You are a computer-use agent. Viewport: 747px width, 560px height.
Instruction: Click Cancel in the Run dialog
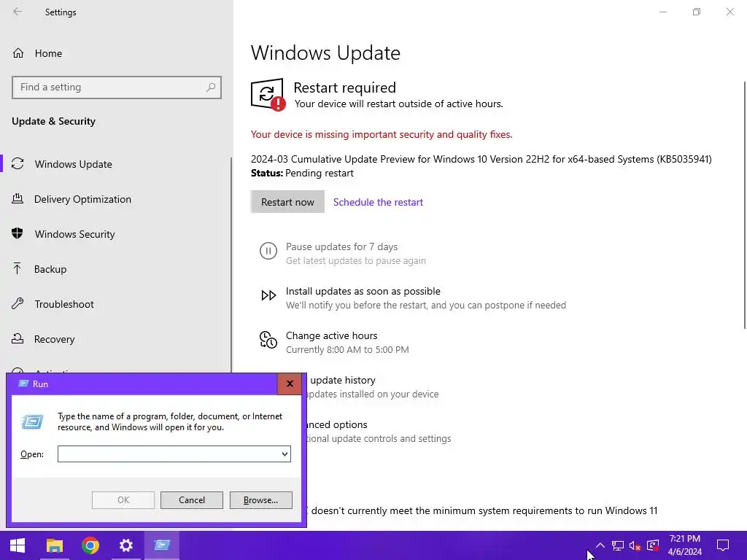pyautogui.click(x=192, y=500)
